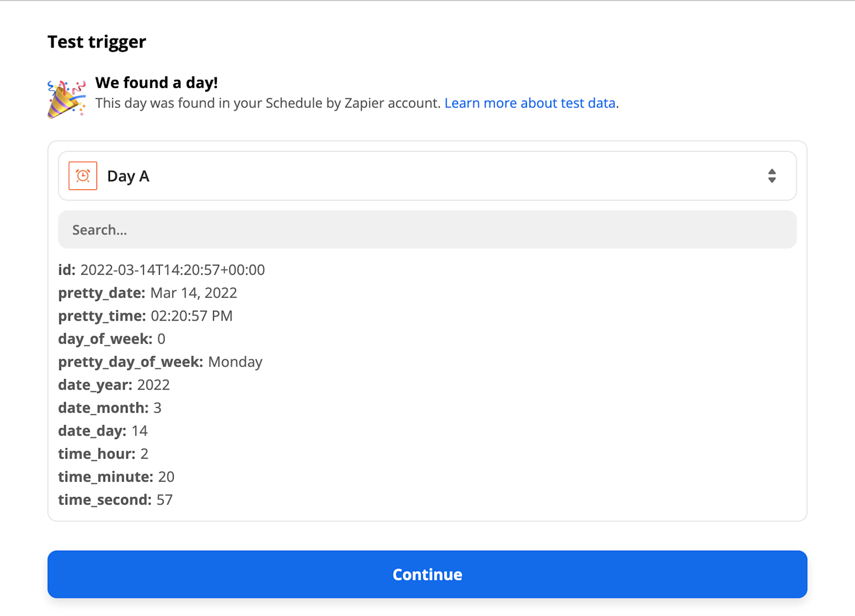Click the day_of_week: 0 row
This screenshot has width=855, height=616.
(x=112, y=339)
